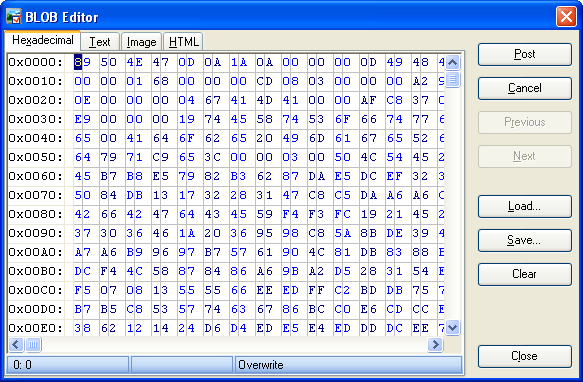The image size is (583, 382).
Task: Click the vertical scrollbar up arrow
Action: (x=452, y=62)
